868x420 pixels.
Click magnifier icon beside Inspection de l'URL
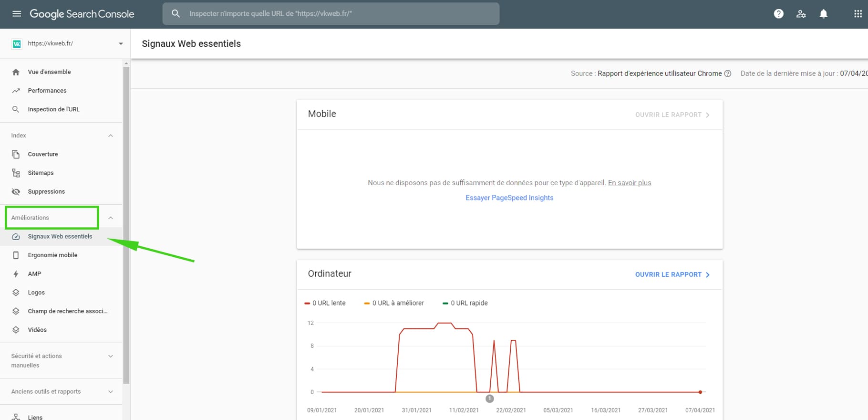[16, 109]
